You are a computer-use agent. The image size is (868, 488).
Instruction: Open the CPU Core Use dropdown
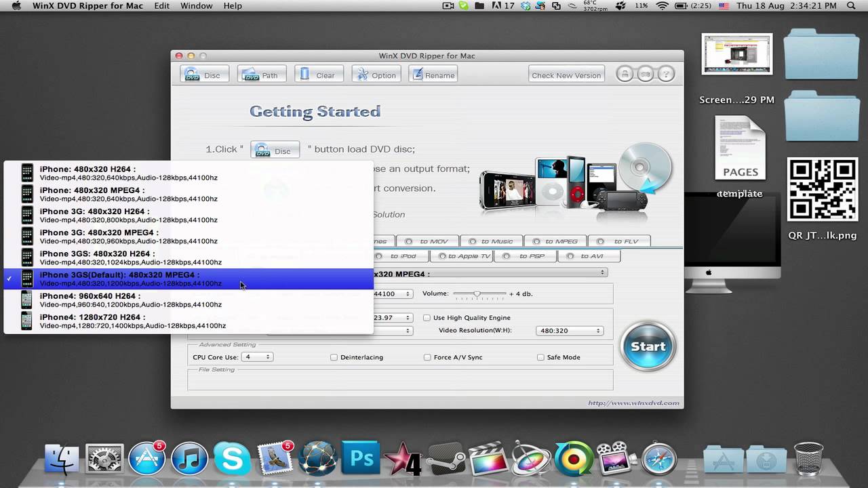258,357
